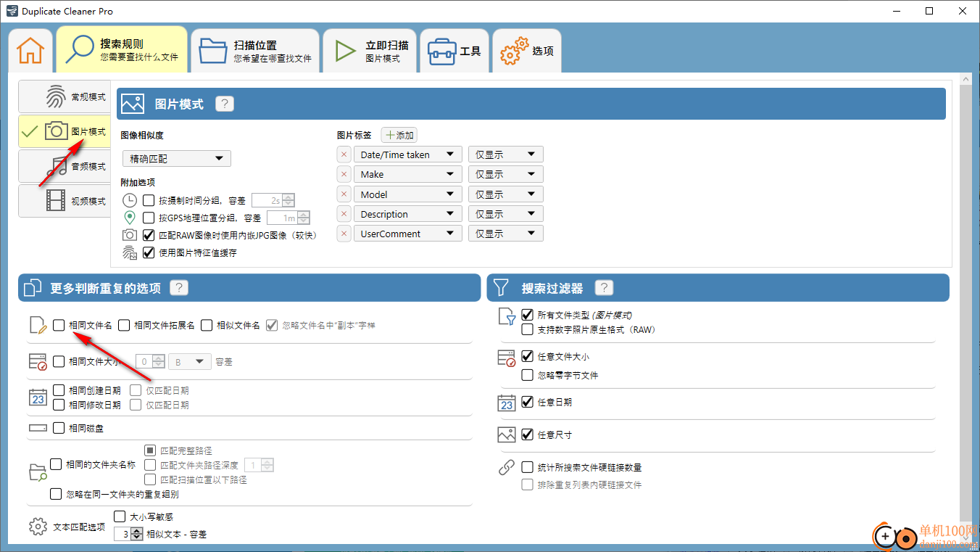The height and width of the screenshot is (552, 980).
Task: Open the Home tab with house icon
Action: (x=30, y=50)
